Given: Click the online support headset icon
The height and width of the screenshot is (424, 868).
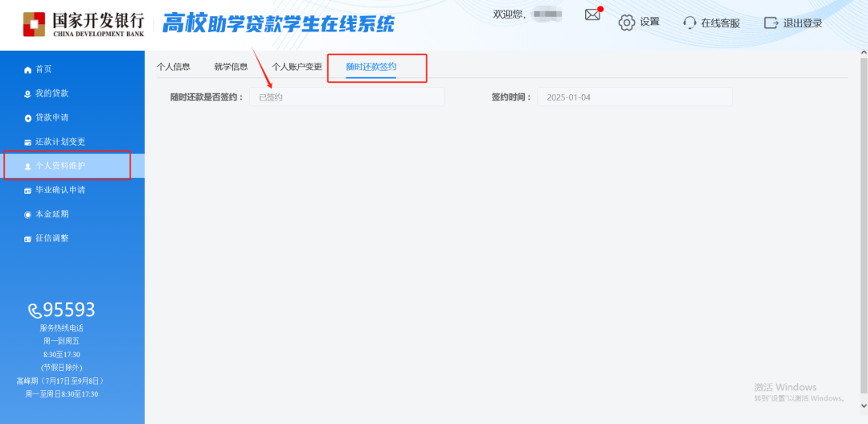Looking at the screenshot, I should point(690,23).
